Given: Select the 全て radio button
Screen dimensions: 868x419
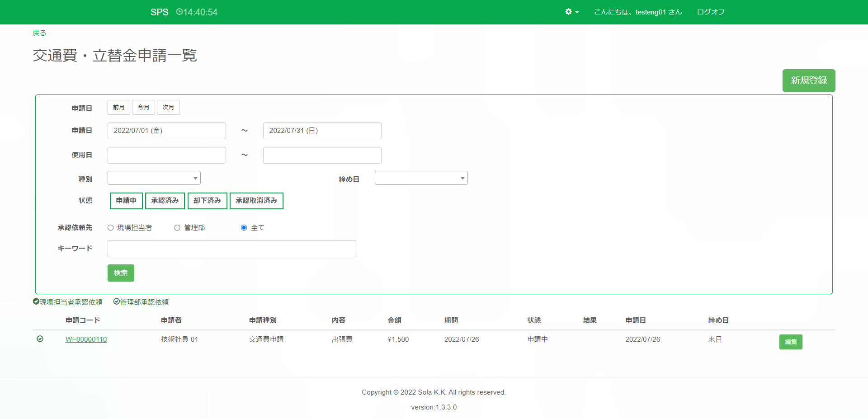Looking at the screenshot, I should coord(244,228).
